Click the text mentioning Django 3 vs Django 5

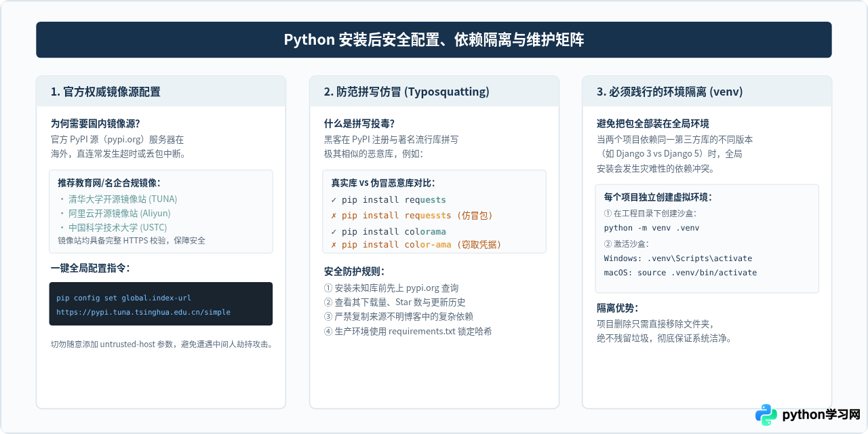[669, 154]
